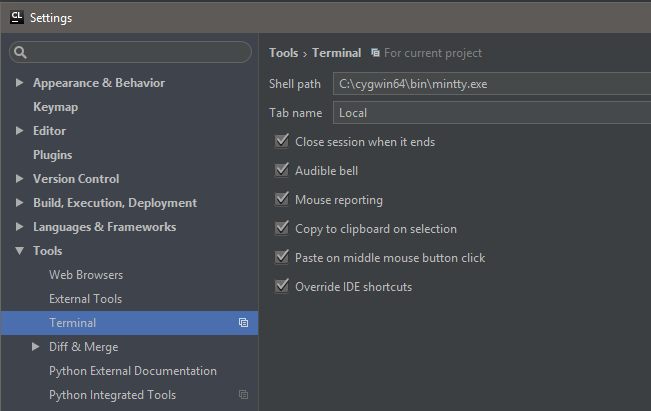The image size is (651, 411).
Task: Uncheck Override IDE shortcuts
Action: tap(281, 287)
